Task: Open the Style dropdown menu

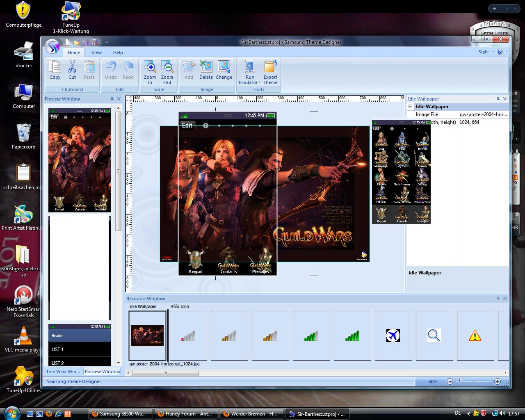Action: 486,52
